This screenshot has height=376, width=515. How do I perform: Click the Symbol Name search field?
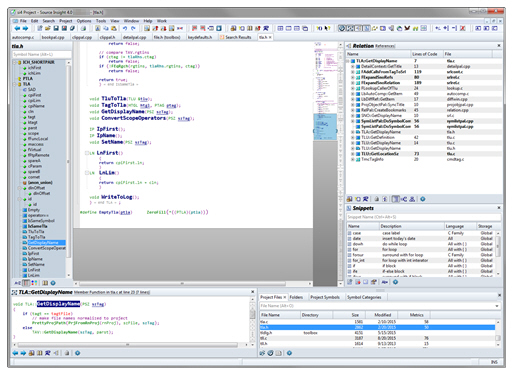(x=42, y=54)
